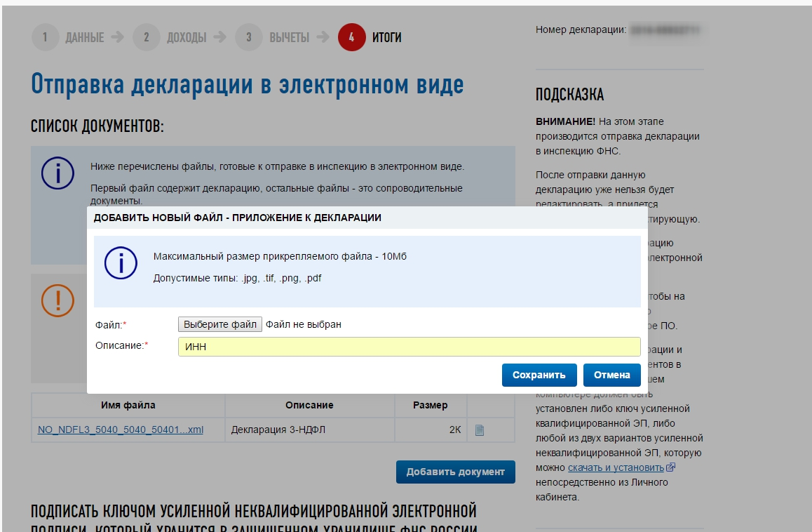The height and width of the screenshot is (532, 812).
Task: Click the 'Подсказка' sidebar heading
Action: point(569,95)
